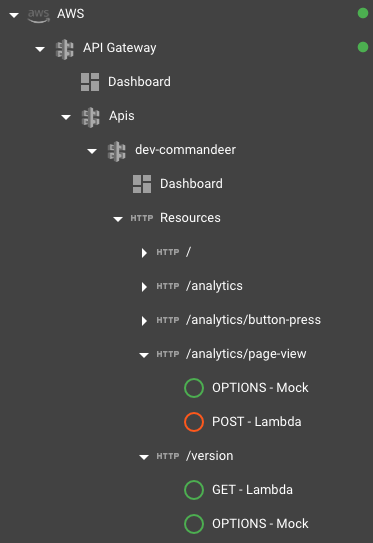Click the AWS logo icon
Screen dimensions: 373x543
38,16
